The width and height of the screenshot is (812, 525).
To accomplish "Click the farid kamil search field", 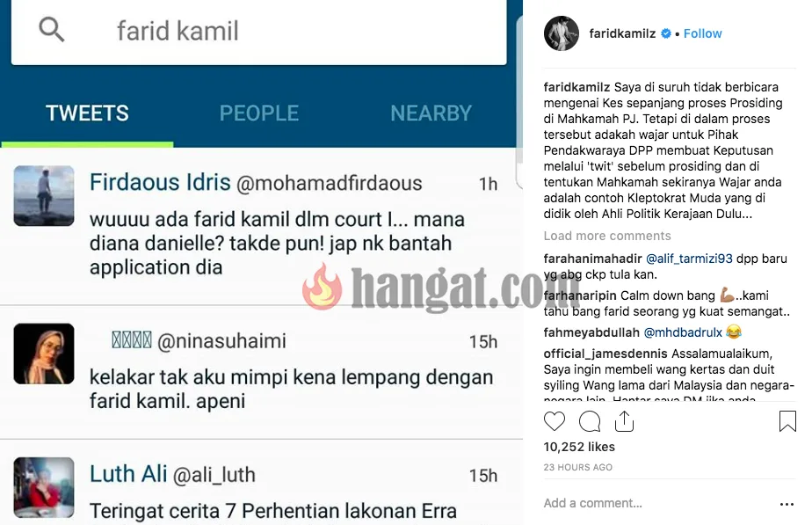I will 259,31.
